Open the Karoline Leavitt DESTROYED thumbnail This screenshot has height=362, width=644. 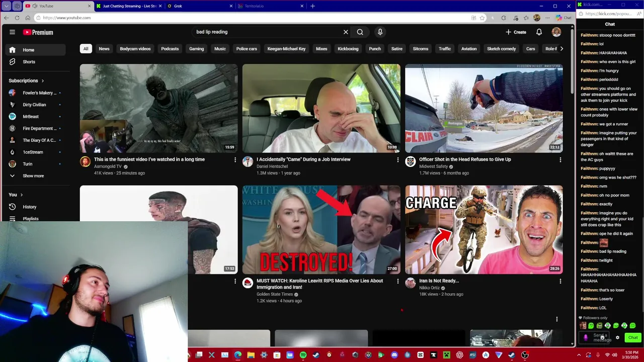(x=321, y=230)
